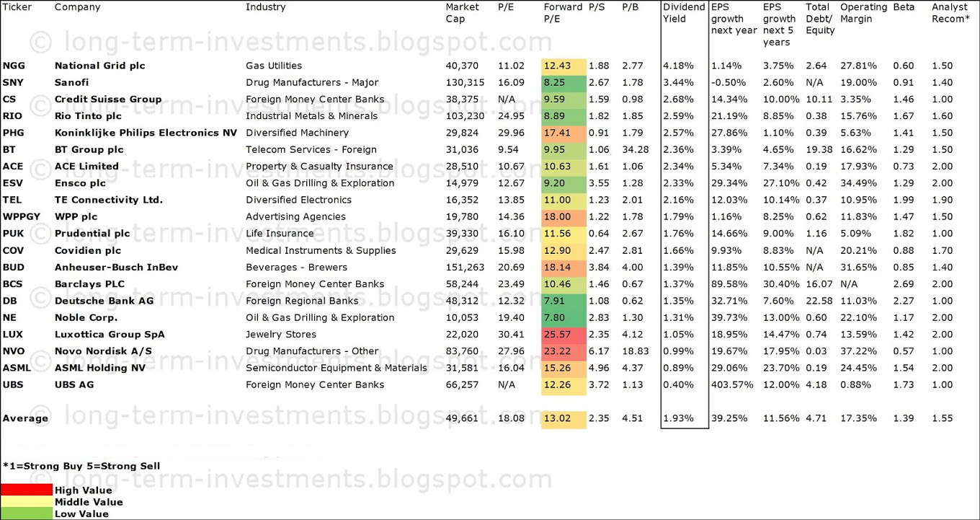Select operating margin 37.22%
The width and height of the screenshot is (980, 520).
coord(858,351)
